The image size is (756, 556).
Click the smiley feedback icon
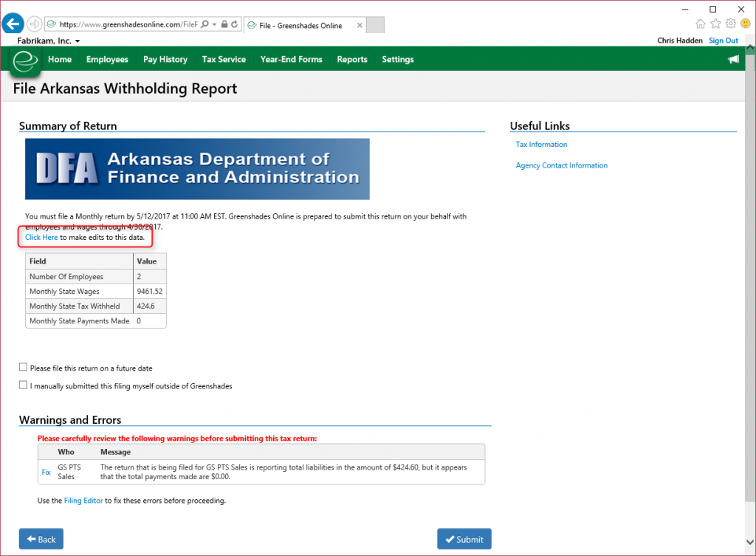[746, 24]
